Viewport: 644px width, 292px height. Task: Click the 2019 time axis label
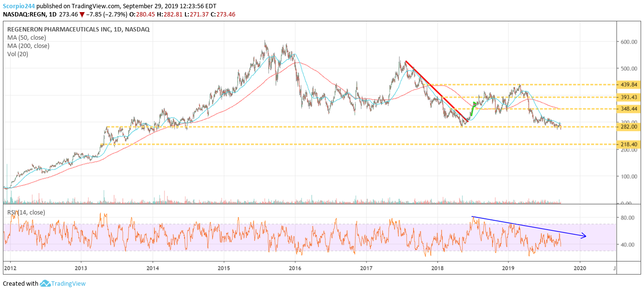508,267
